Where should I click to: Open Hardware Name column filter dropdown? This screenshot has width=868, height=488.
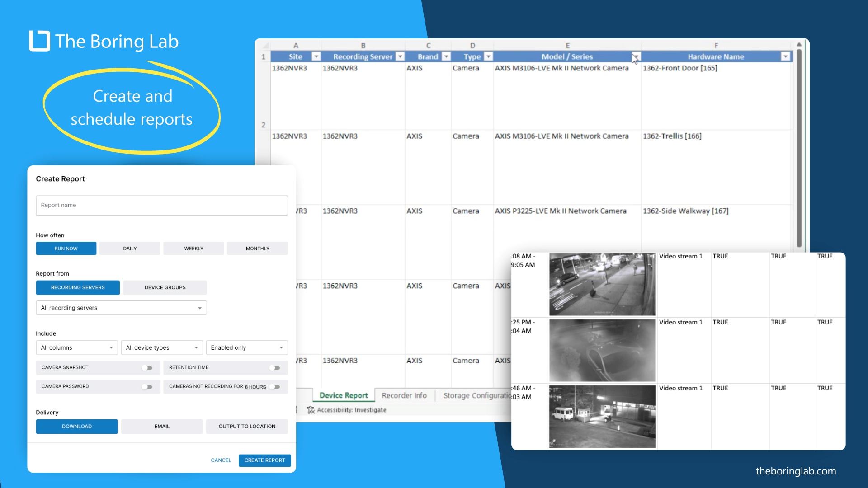(x=786, y=56)
